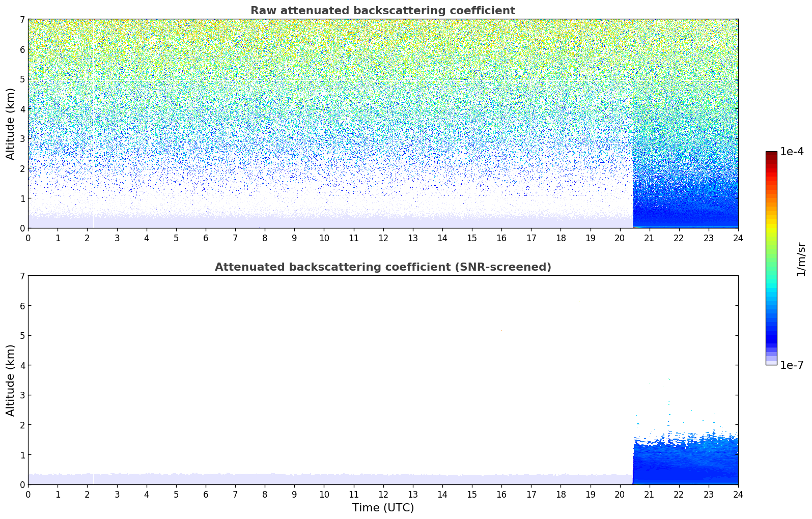Click the SNR-screened plot title
Viewport: 812px width, 519px height.
(382, 267)
